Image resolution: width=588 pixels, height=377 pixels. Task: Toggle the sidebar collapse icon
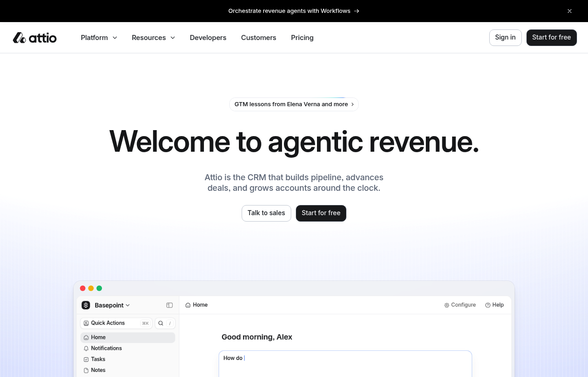170,305
